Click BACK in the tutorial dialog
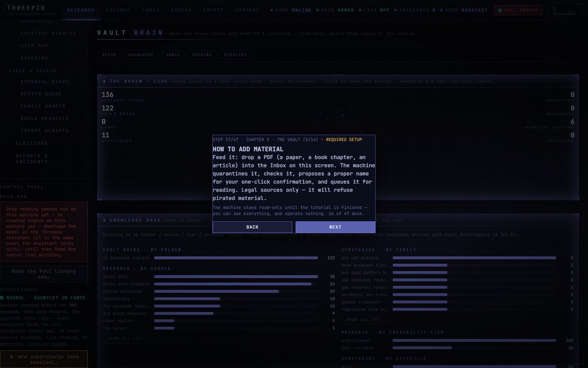 [x=252, y=227]
